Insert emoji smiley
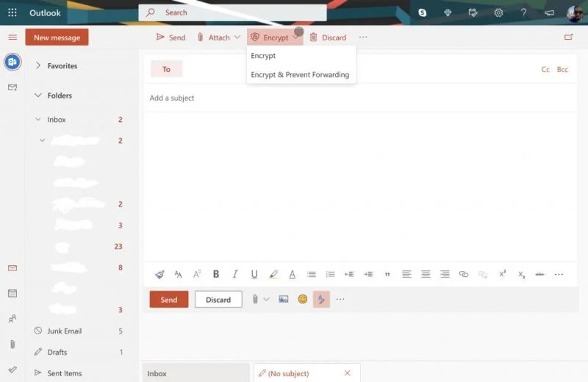 [303, 299]
